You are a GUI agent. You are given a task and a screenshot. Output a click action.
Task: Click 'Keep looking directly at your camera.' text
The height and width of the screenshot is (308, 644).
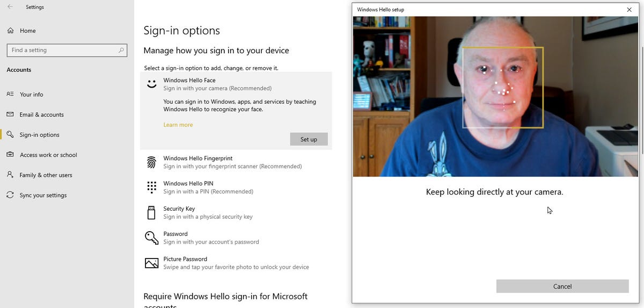495,192
